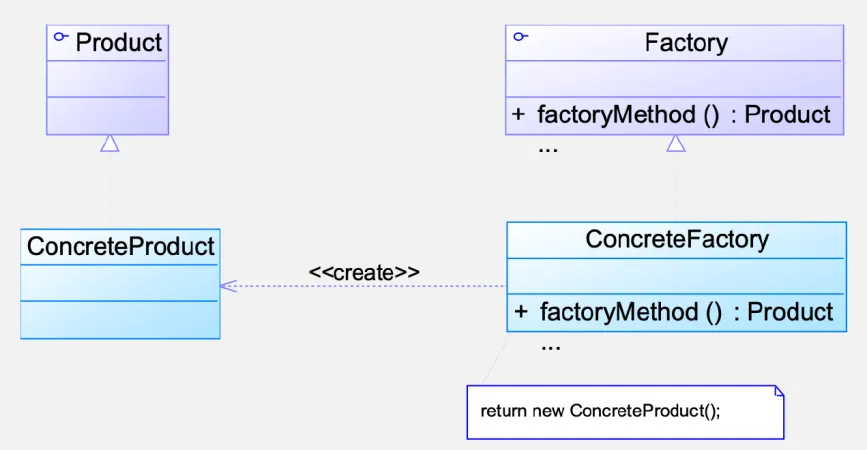Screen dimensions: 867x450
Task: Click the ellipsis below the Factory box
Action: (x=548, y=146)
